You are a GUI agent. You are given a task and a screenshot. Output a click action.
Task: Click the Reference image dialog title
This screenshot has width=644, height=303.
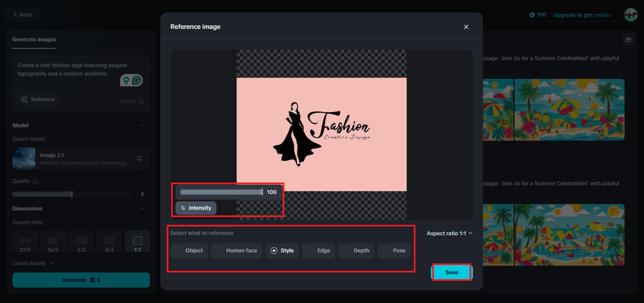click(x=195, y=27)
